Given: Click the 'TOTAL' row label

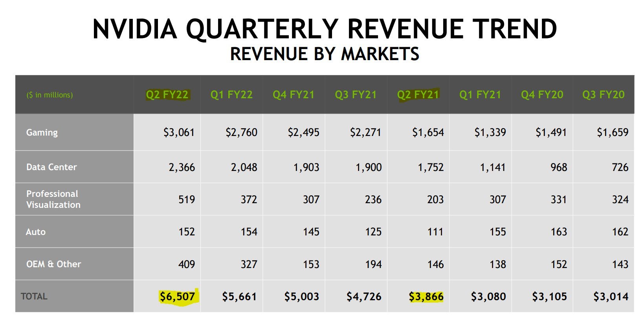Looking at the screenshot, I should 34,296.
